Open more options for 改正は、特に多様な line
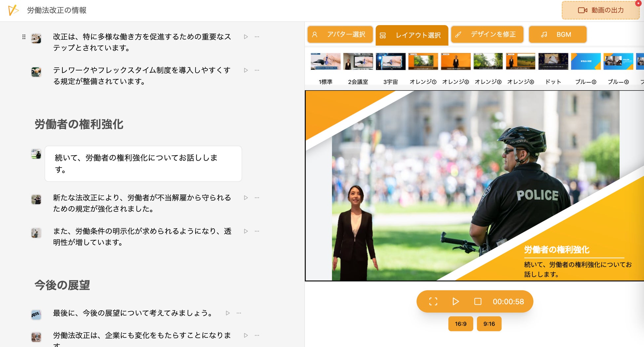The height and width of the screenshot is (347, 644). [257, 37]
